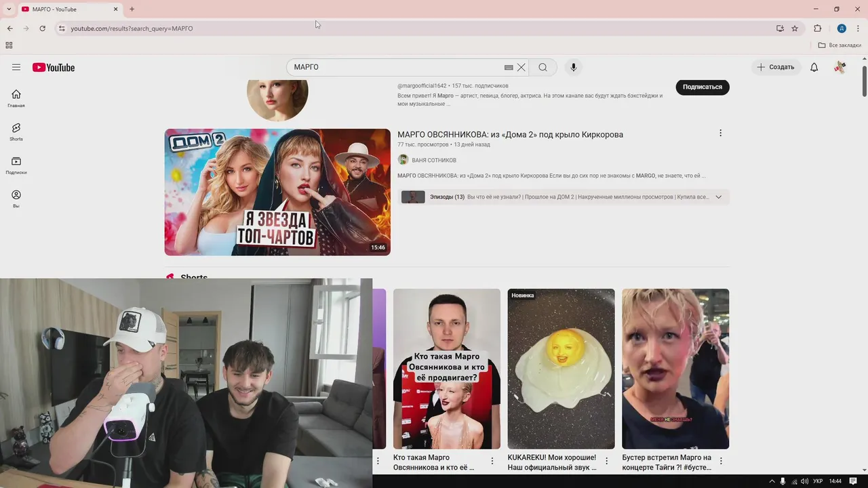Open the YouTube account avatar menu
Screen dimensions: 868x488
tap(840, 67)
